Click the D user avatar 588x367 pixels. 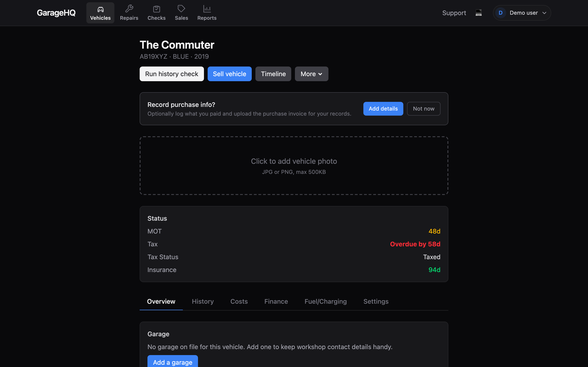tap(500, 13)
